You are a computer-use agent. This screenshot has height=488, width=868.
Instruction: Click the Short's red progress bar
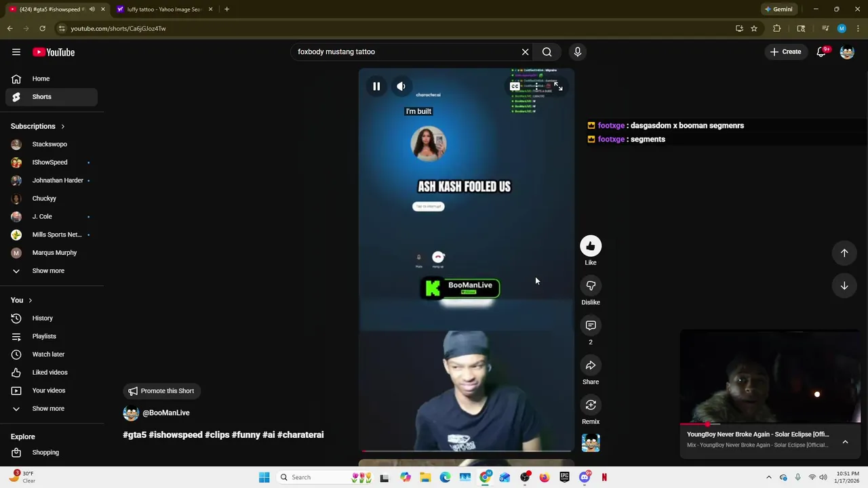(x=467, y=450)
